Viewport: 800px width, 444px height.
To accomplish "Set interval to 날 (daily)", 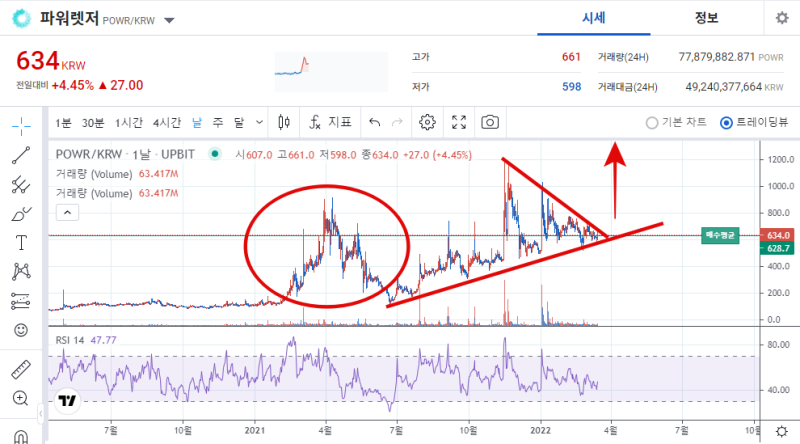I will pos(197,123).
